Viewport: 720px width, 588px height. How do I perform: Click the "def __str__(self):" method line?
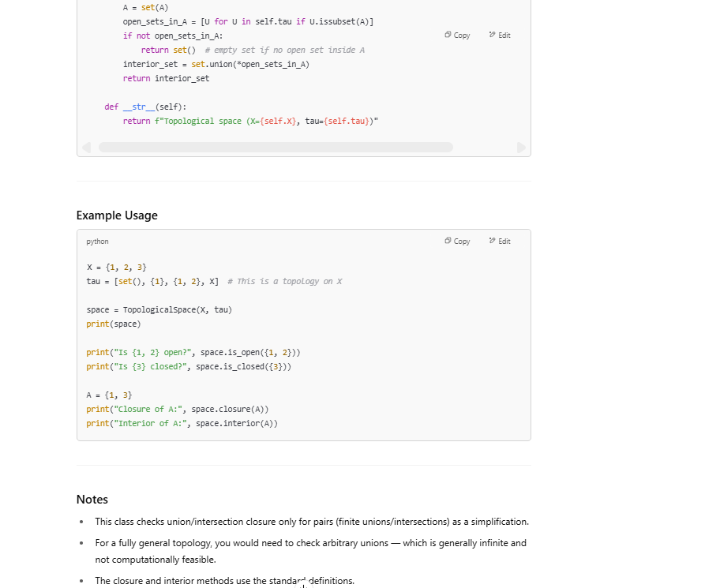[145, 107]
